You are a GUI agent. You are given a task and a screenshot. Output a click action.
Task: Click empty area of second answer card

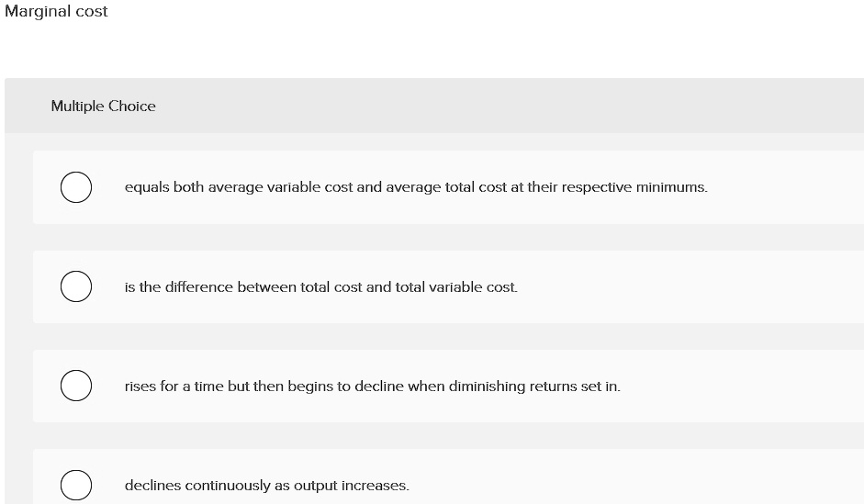(x=689, y=287)
